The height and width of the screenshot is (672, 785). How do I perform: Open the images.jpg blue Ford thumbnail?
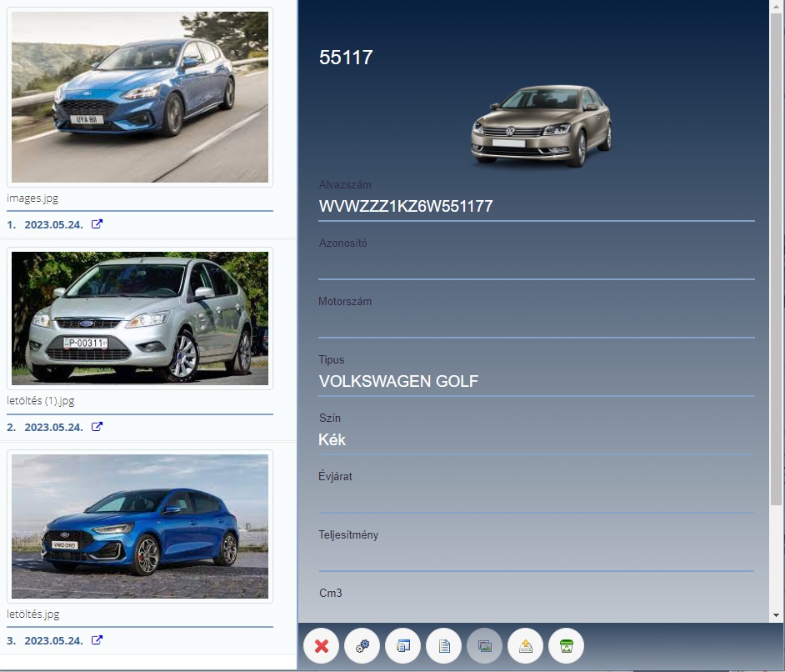[140, 98]
